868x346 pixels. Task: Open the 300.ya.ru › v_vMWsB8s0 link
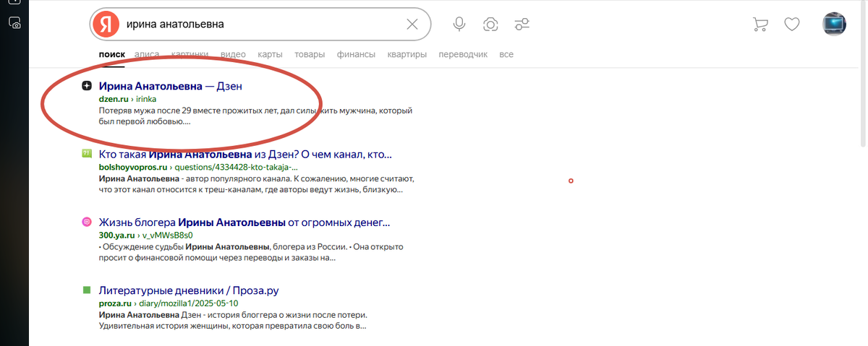pos(146,235)
